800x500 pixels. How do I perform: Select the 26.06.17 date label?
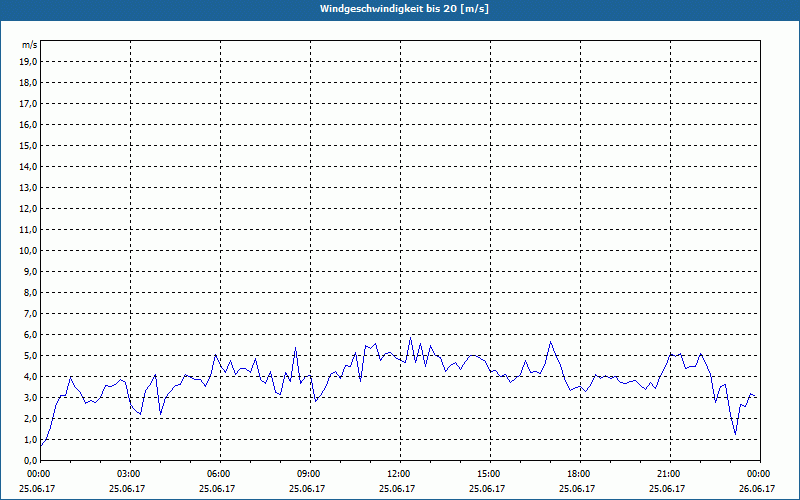click(x=757, y=489)
